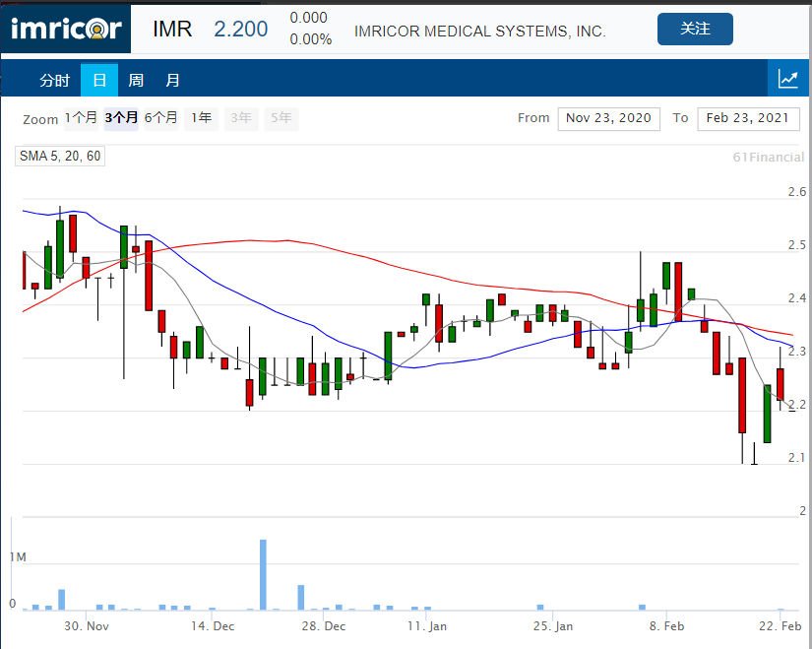
Task: Click the Zoom label
Action: tap(40, 120)
